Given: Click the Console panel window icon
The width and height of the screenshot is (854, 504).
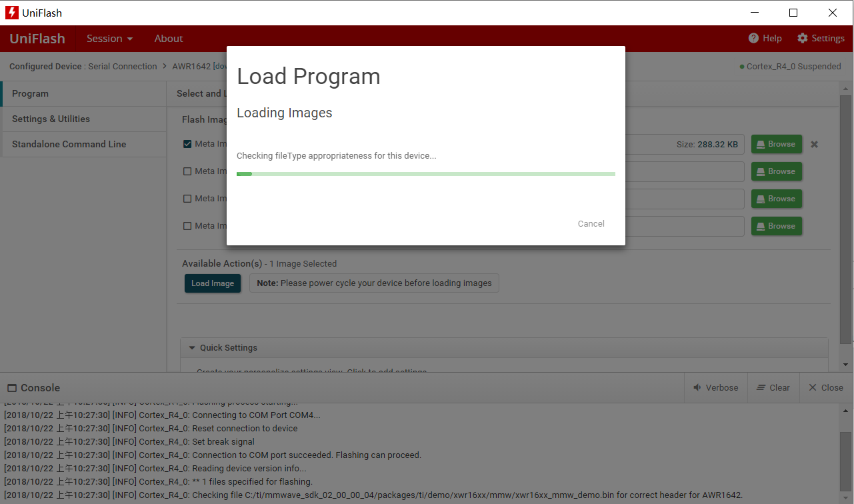Looking at the screenshot, I should (12, 388).
